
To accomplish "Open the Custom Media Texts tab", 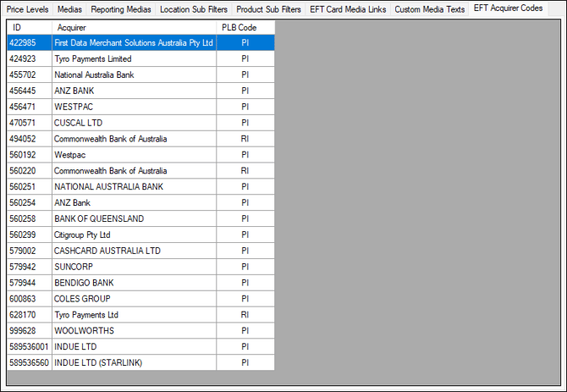I will (430, 9).
